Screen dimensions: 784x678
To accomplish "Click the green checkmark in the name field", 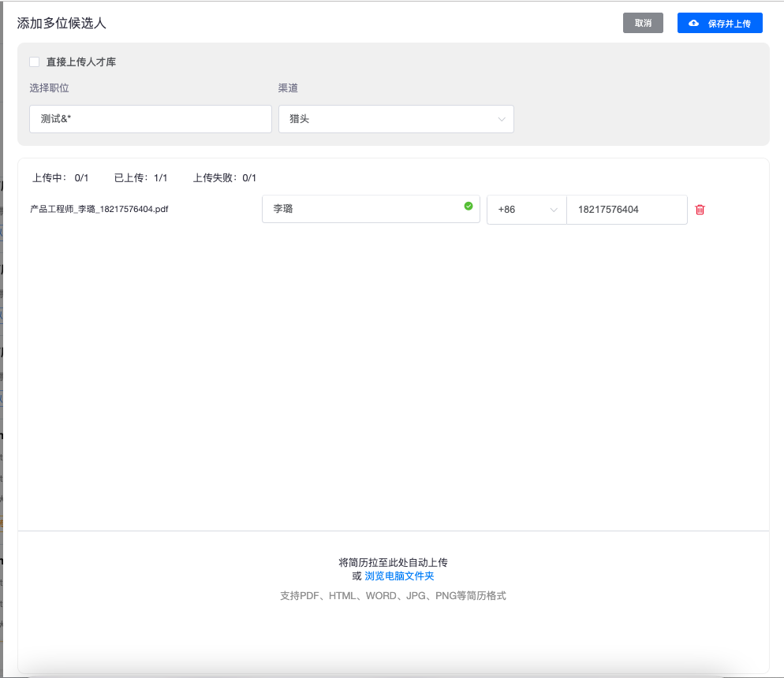I will 469,206.
